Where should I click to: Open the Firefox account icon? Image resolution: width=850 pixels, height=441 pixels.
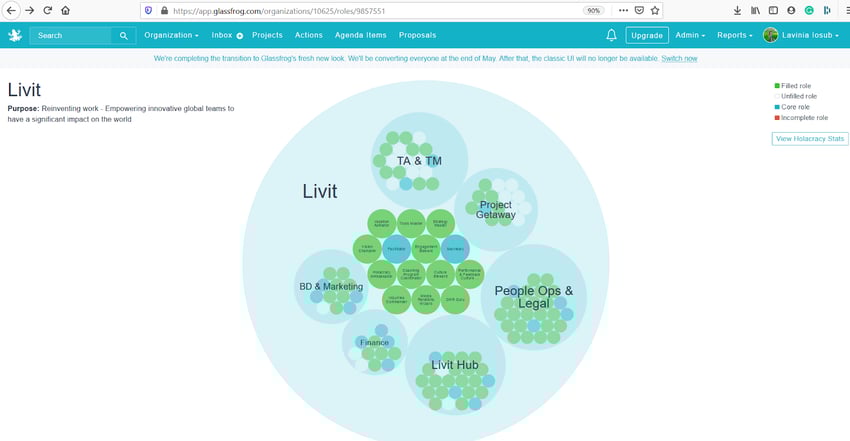[x=791, y=10]
